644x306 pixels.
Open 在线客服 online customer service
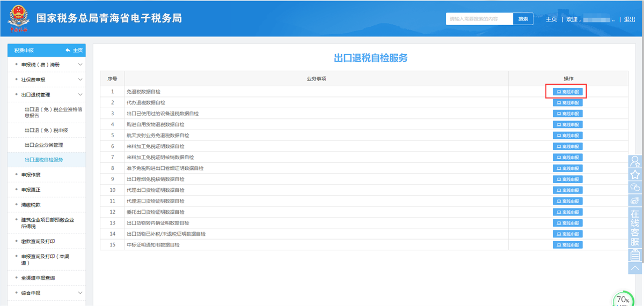(635, 227)
